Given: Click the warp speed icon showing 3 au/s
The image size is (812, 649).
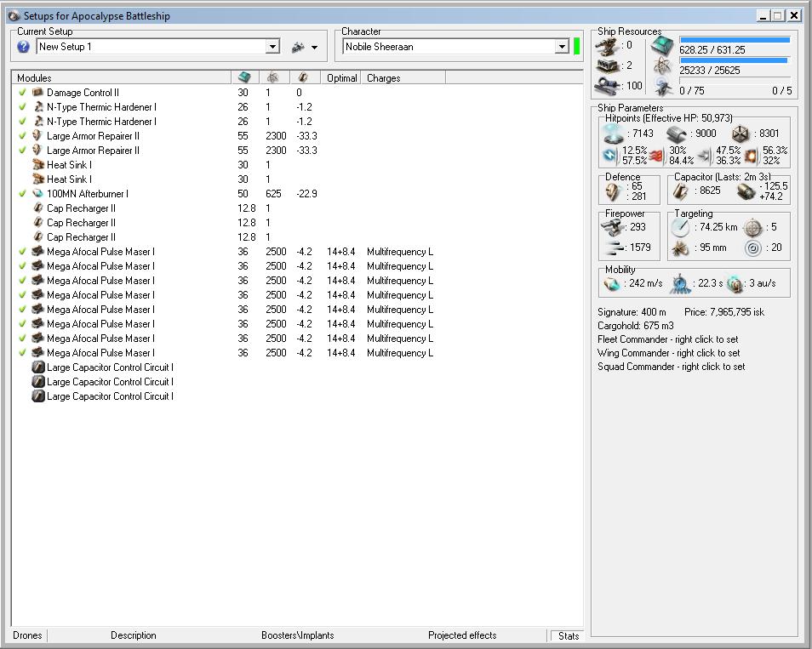Looking at the screenshot, I should [735, 283].
